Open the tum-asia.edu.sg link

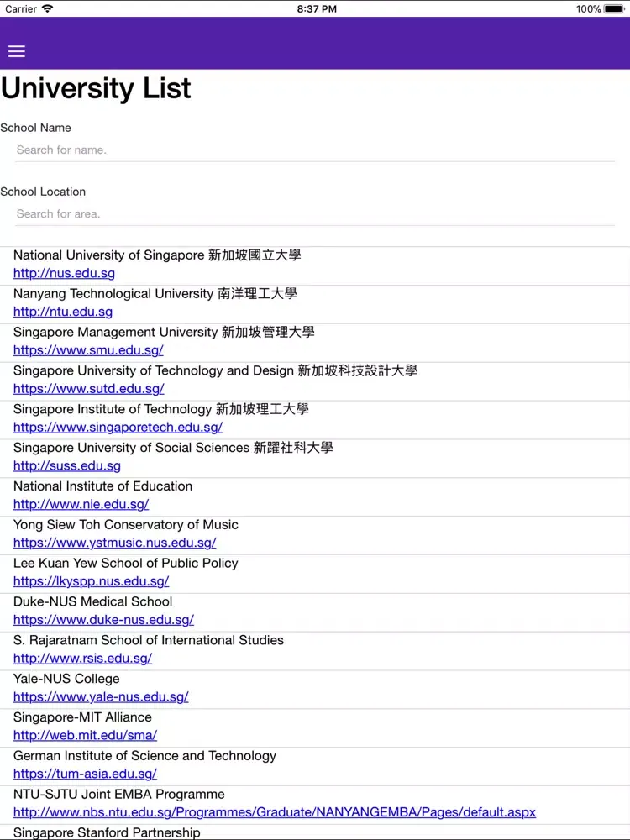click(85, 774)
